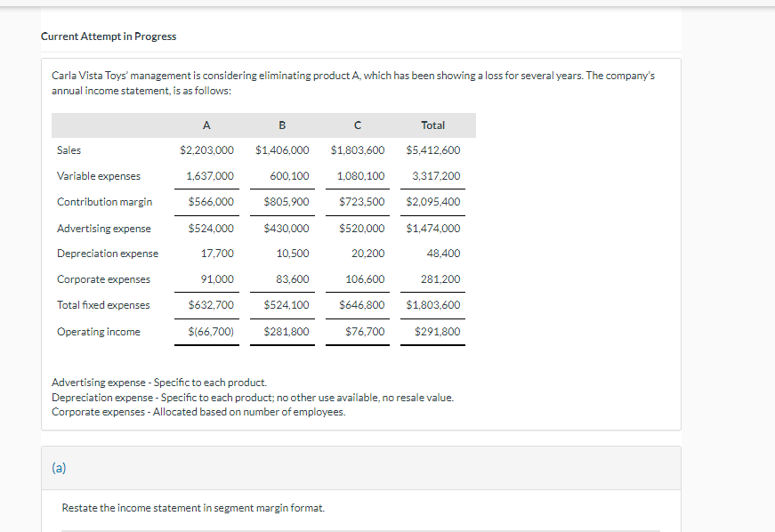Image resolution: width=775 pixels, height=532 pixels.
Task: Select the (a) section label
Action: click(59, 467)
